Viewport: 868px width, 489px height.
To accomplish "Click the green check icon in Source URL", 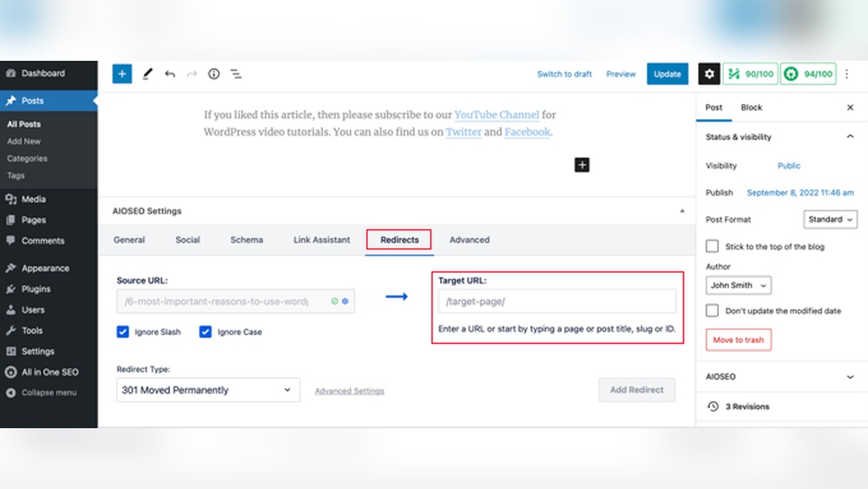I will coord(334,301).
